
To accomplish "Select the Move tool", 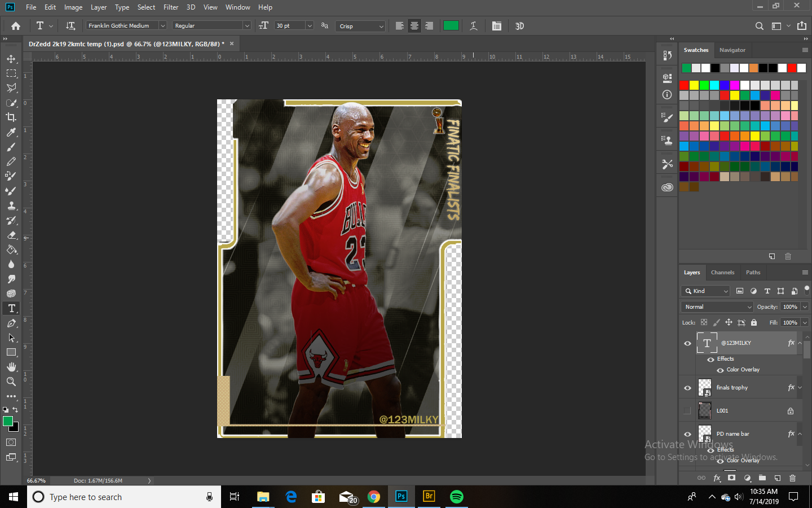I will 11,59.
